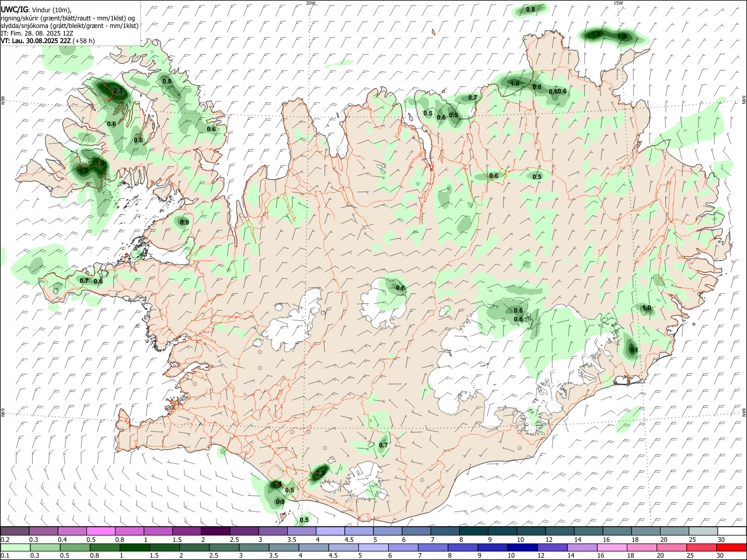Click the white 30 swatch ending the snow scale
747x560 pixels.
(x=732, y=531)
